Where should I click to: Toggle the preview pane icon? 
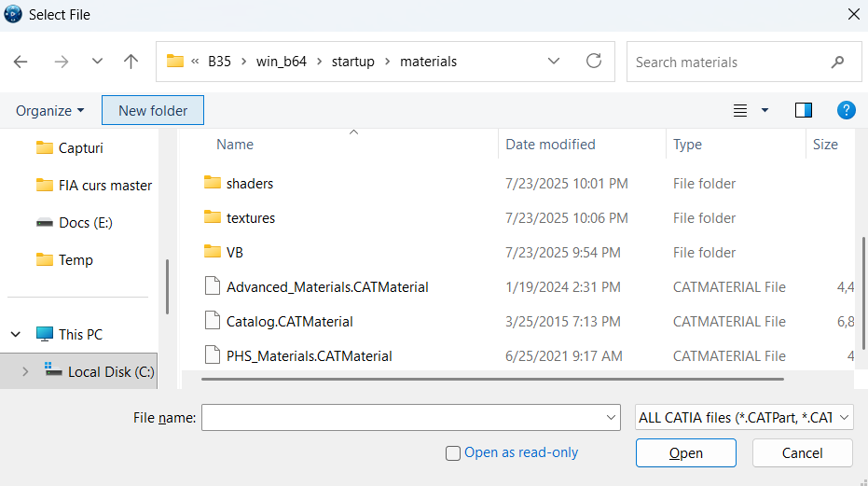coord(803,110)
